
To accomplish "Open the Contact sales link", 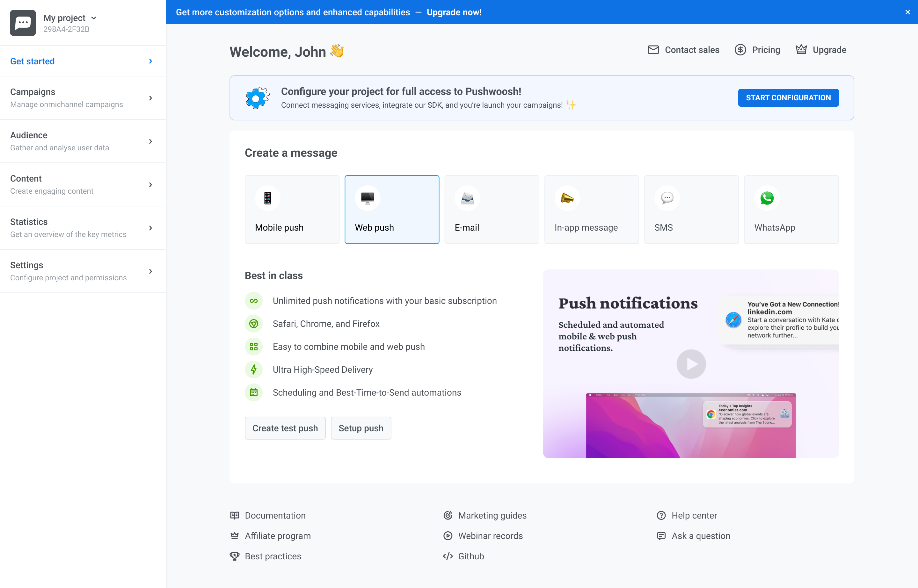I will [x=692, y=50].
